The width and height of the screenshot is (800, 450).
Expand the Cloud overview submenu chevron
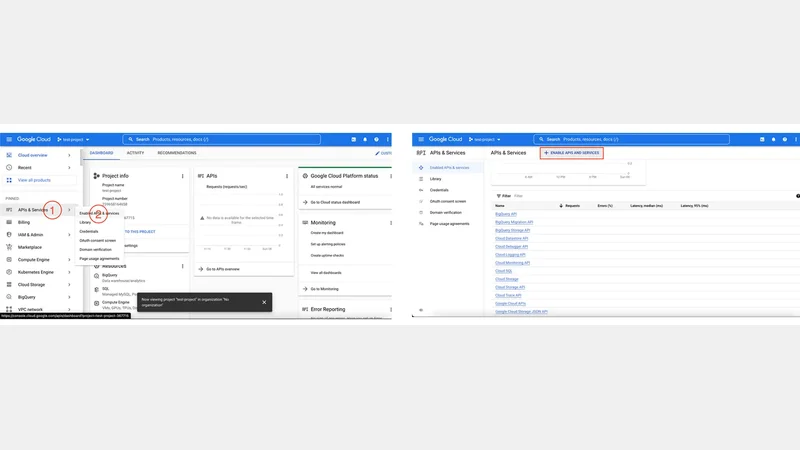click(69, 155)
